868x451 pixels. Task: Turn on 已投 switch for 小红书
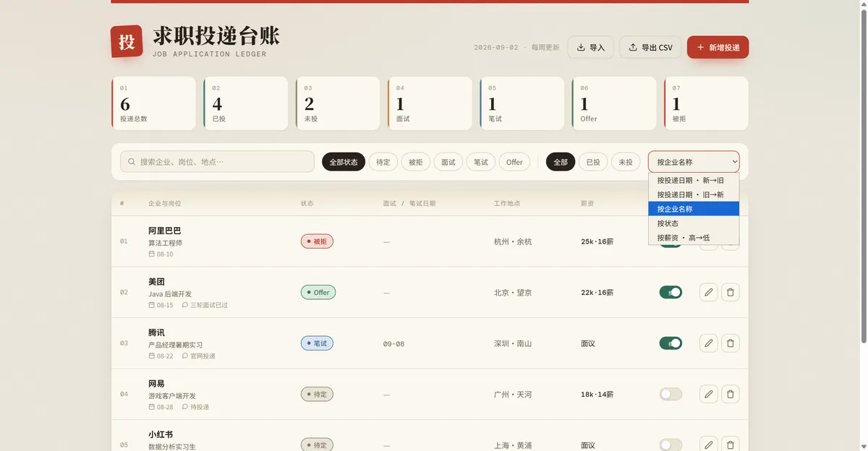pyautogui.click(x=671, y=445)
